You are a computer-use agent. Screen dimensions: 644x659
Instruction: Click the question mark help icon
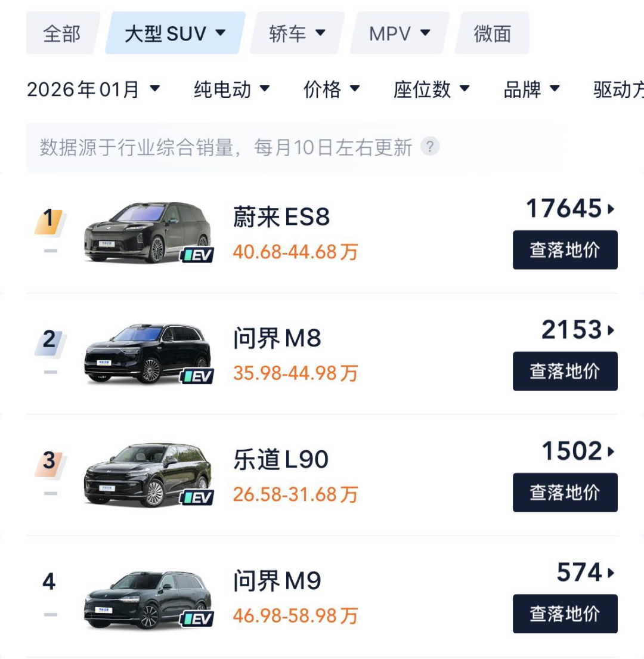(430, 146)
